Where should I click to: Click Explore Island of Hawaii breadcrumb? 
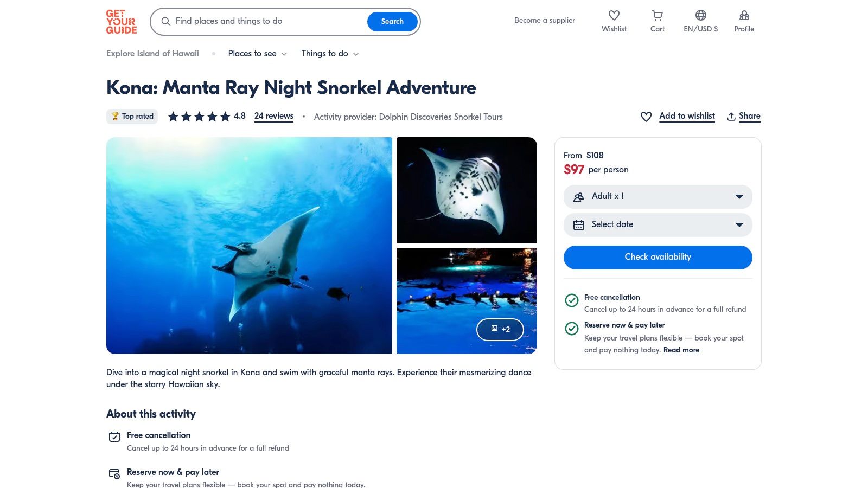(x=152, y=54)
